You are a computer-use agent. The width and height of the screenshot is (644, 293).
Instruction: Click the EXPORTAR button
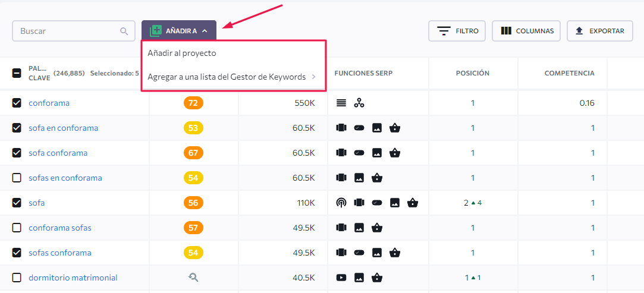599,31
